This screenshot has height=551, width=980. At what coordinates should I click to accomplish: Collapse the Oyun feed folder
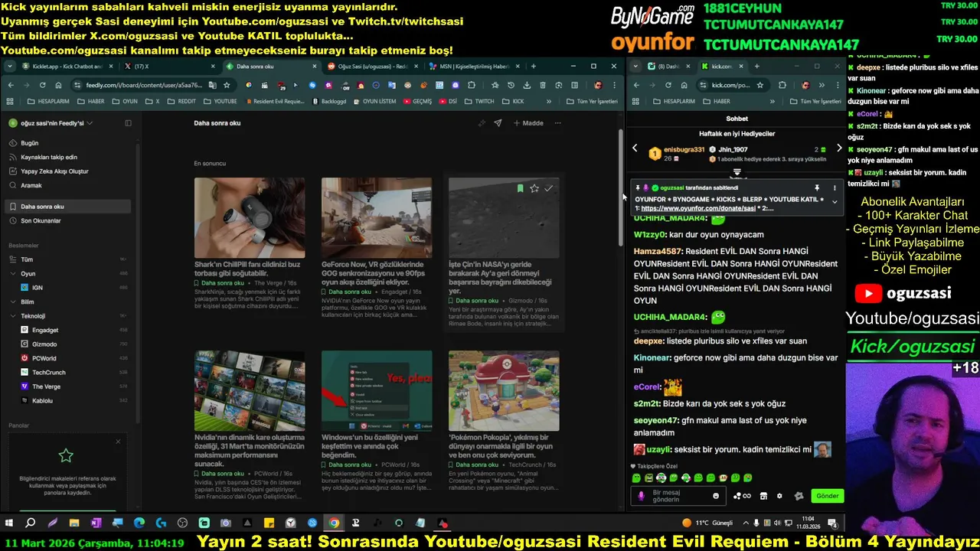coord(13,273)
